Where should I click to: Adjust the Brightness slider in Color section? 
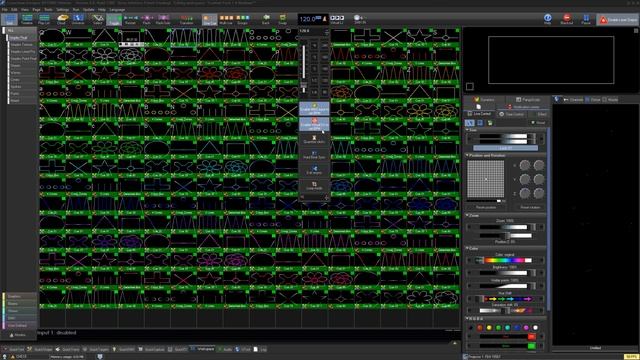click(x=506, y=273)
